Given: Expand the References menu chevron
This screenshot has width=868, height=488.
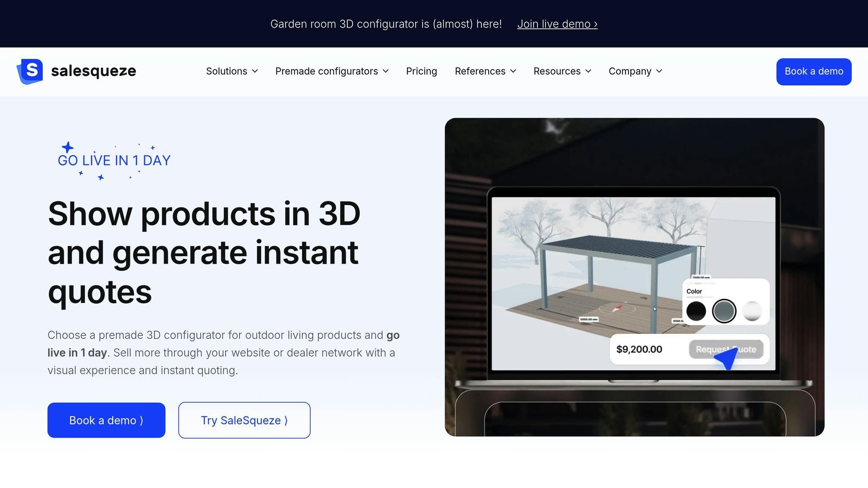Looking at the screenshot, I should (513, 71).
